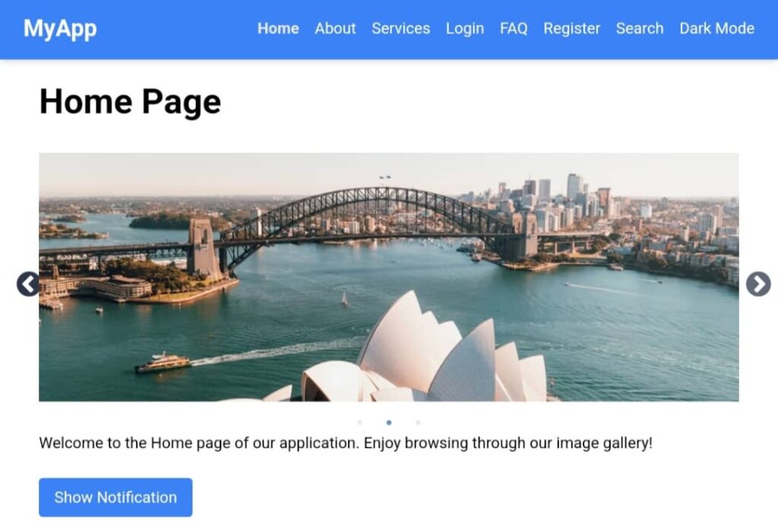This screenshot has height=532, width=778.
Task: Visit the FAQ page
Action: pyautogui.click(x=514, y=29)
